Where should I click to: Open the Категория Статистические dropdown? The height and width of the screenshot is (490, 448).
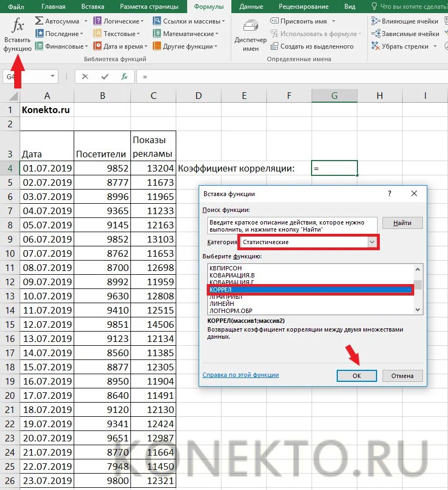[372, 242]
